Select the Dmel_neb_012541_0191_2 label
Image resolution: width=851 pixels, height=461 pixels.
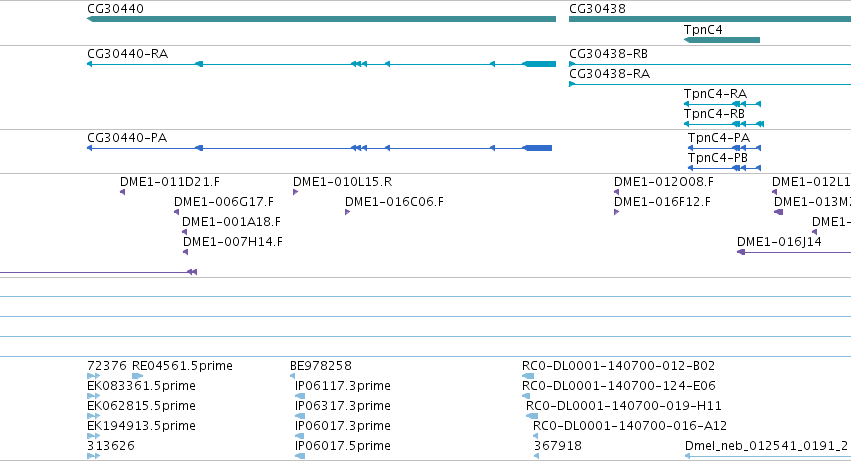(x=766, y=446)
